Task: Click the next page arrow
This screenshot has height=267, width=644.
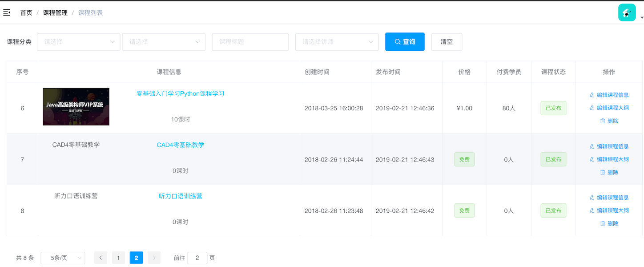Action: coord(154,258)
